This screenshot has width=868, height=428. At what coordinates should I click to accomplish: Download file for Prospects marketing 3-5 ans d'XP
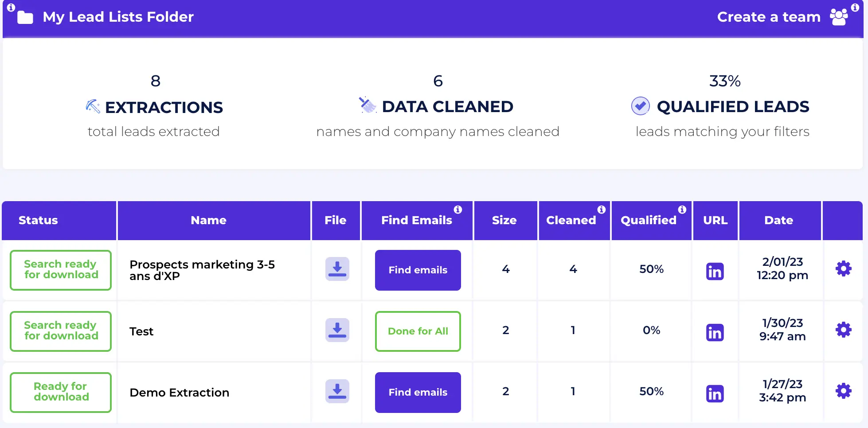point(337,269)
